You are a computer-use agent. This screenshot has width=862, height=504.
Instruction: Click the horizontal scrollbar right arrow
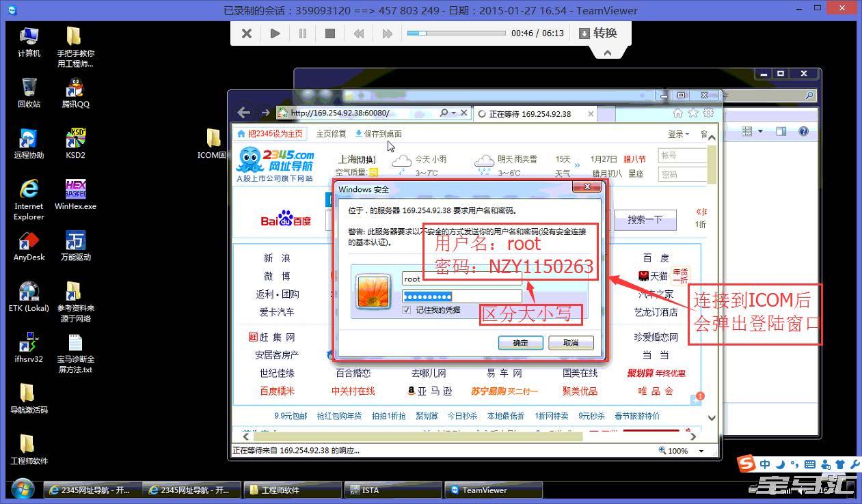click(693, 435)
